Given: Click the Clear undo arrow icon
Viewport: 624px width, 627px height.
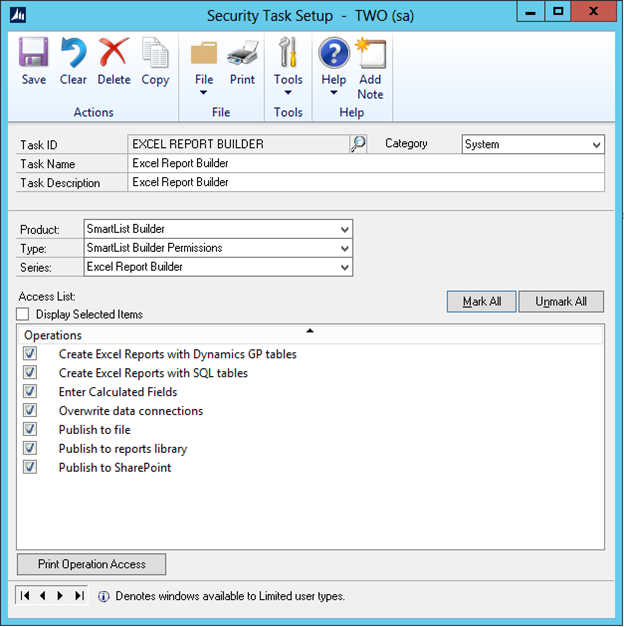Looking at the screenshot, I should tap(73, 52).
